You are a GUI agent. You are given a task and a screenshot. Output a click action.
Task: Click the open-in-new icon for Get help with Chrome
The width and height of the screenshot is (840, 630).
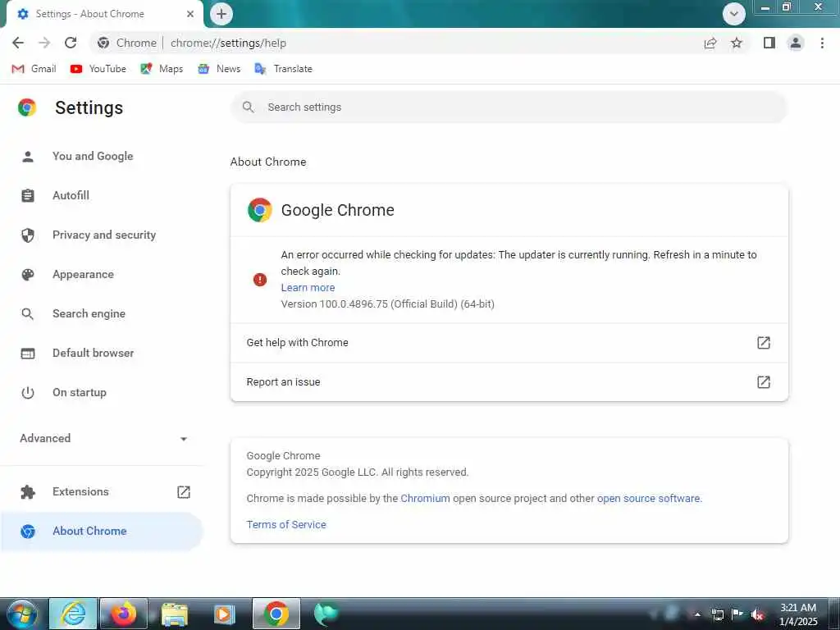point(764,343)
